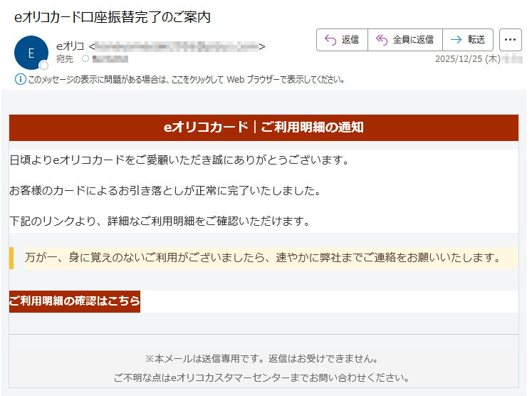This screenshot has height=396, width=532.
Task: Click the blurred recipient name after 宛先
Action: pos(110,59)
